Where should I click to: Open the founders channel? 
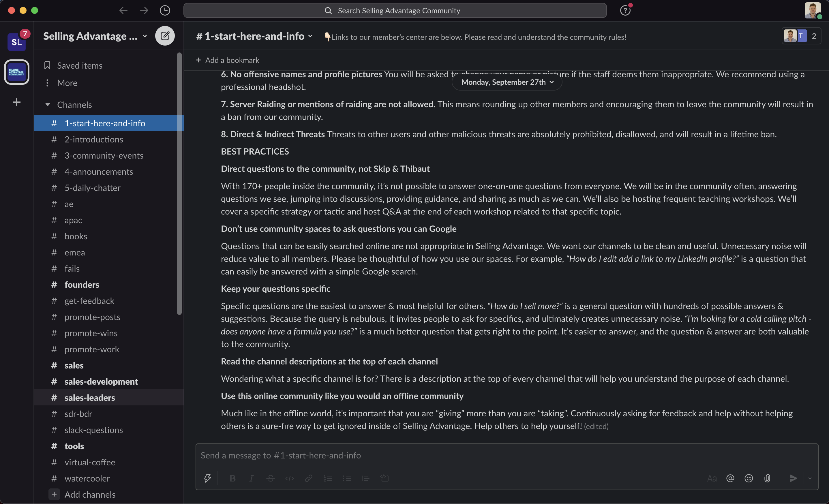(x=109, y=285)
